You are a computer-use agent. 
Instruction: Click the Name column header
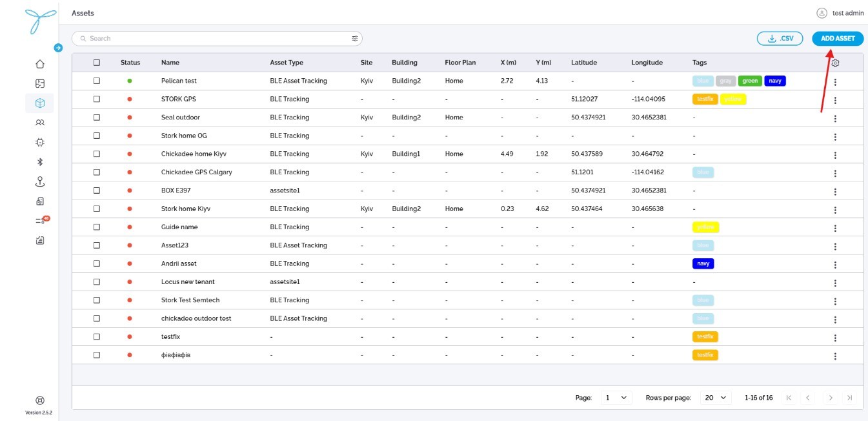click(170, 63)
